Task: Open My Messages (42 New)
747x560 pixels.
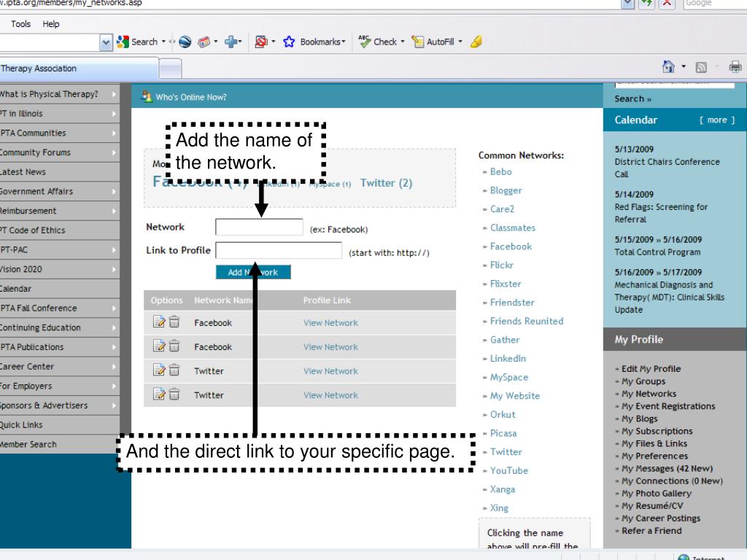Action: point(667,469)
